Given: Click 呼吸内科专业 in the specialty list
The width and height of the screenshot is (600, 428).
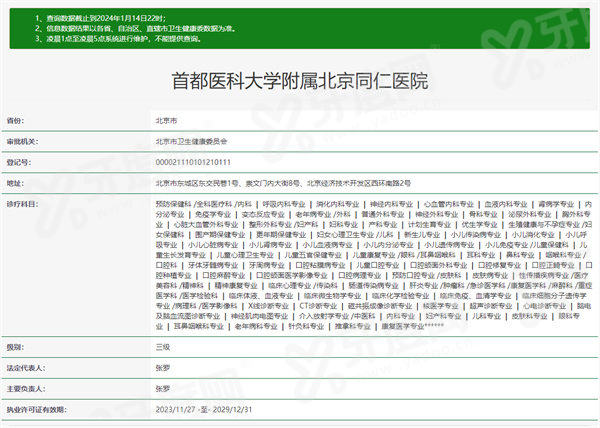Looking at the screenshot, I should click(284, 204).
